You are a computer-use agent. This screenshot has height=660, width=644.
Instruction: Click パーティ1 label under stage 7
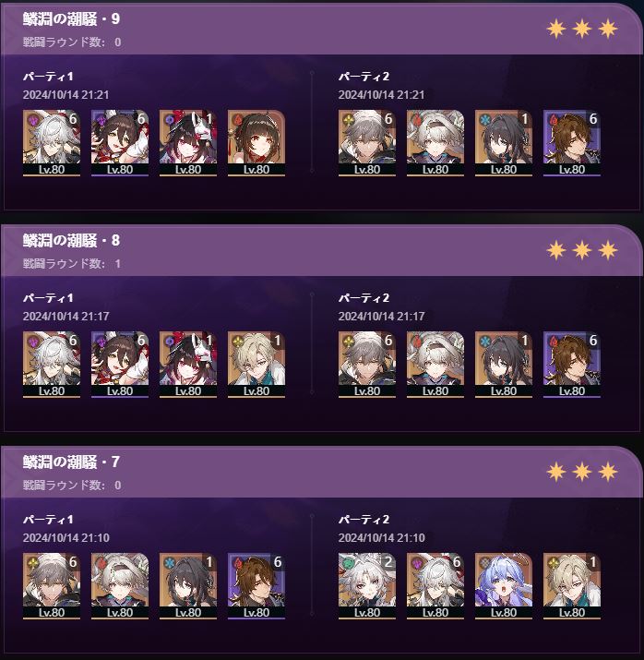tap(48, 520)
